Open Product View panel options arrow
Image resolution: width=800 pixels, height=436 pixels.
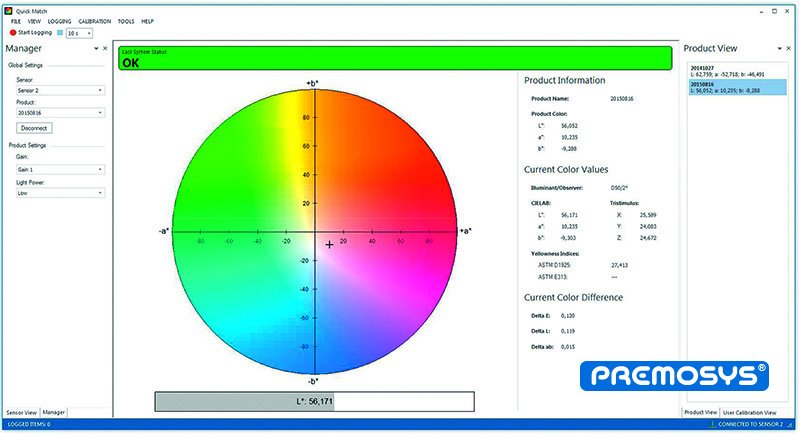click(x=780, y=48)
